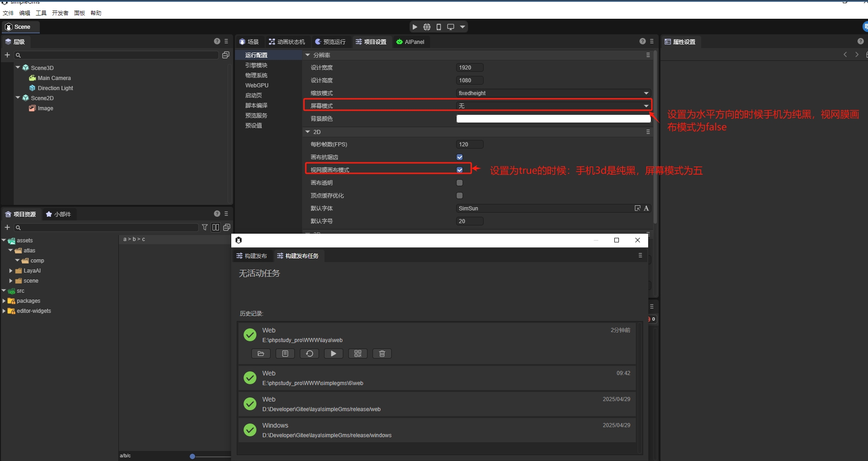The height and width of the screenshot is (461, 868).
Task: Collapse the Scene3D node in hierarchy
Action: [x=18, y=67]
